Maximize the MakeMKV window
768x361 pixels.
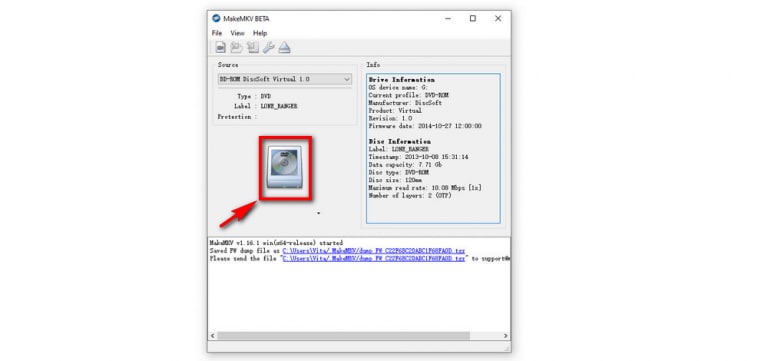click(x=473, y=19)
